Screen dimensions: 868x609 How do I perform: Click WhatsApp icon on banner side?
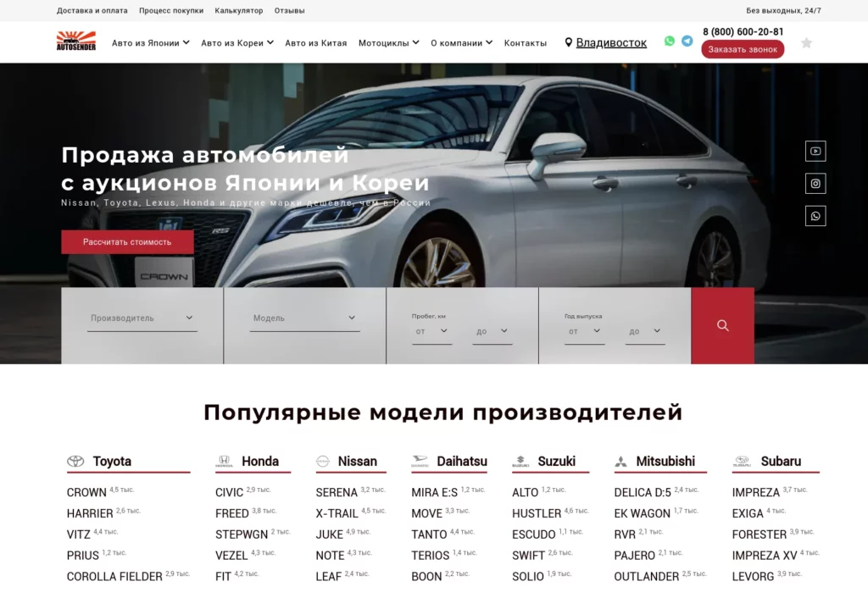815,216
